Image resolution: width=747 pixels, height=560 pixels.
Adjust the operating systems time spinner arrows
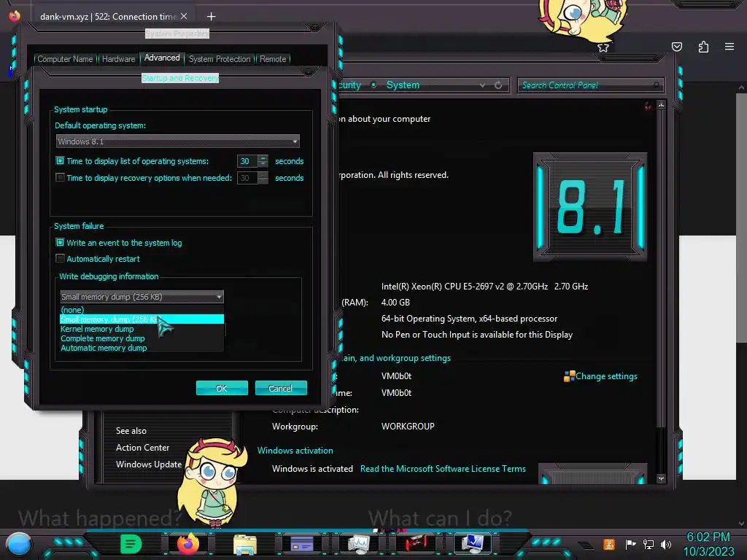click(263, 161)
